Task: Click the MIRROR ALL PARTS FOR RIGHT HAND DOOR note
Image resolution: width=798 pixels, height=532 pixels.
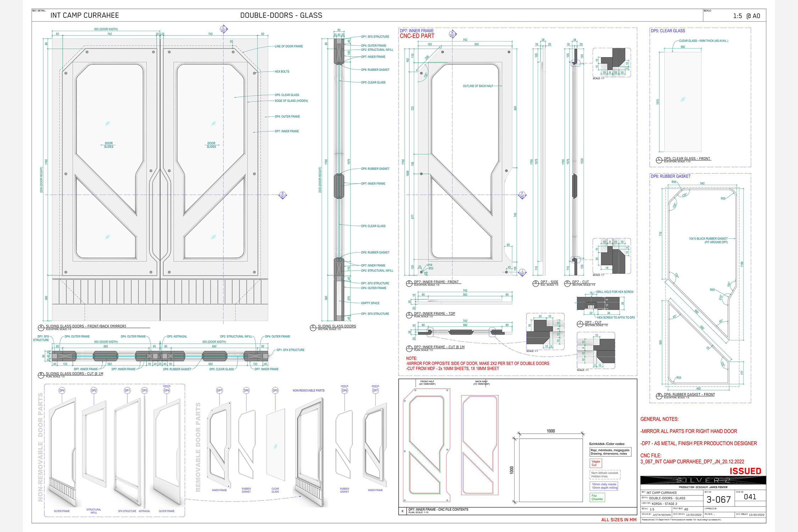Action: [689, 431]
